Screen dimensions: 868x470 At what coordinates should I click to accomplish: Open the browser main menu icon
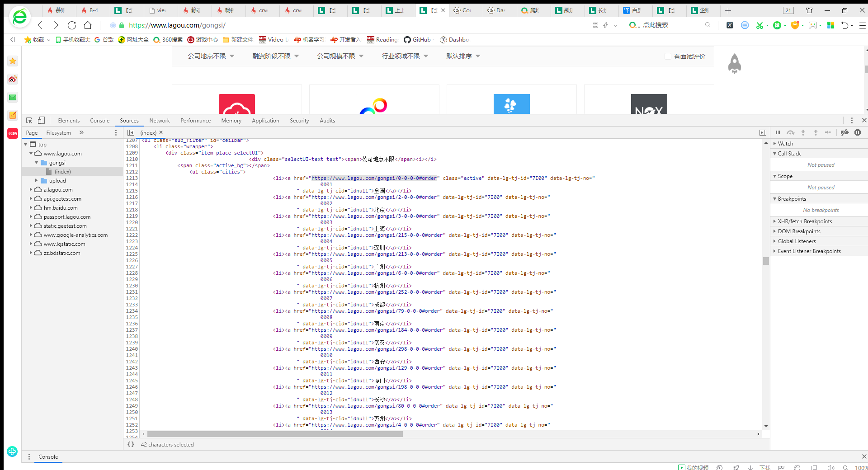click(862, 25)
